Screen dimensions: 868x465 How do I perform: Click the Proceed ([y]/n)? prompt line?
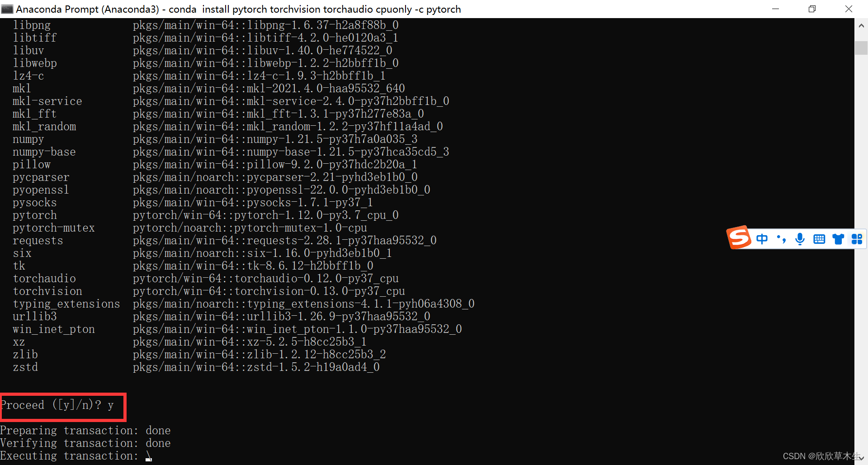click(x=57, y=405)
